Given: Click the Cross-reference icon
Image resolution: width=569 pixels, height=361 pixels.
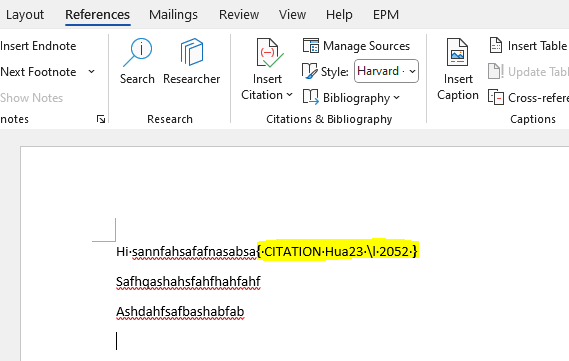Looking at the screenshot, I should click(x=496, y=97).
